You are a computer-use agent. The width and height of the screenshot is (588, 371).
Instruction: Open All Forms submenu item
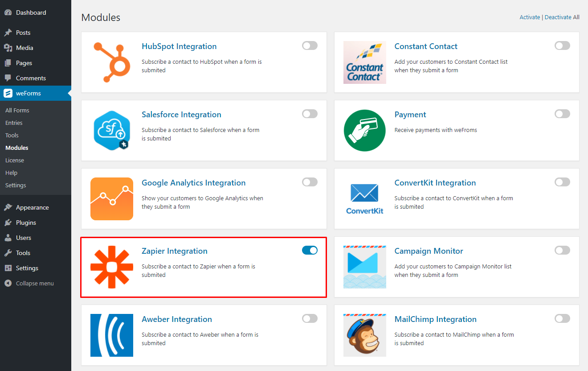coord(17,110)
